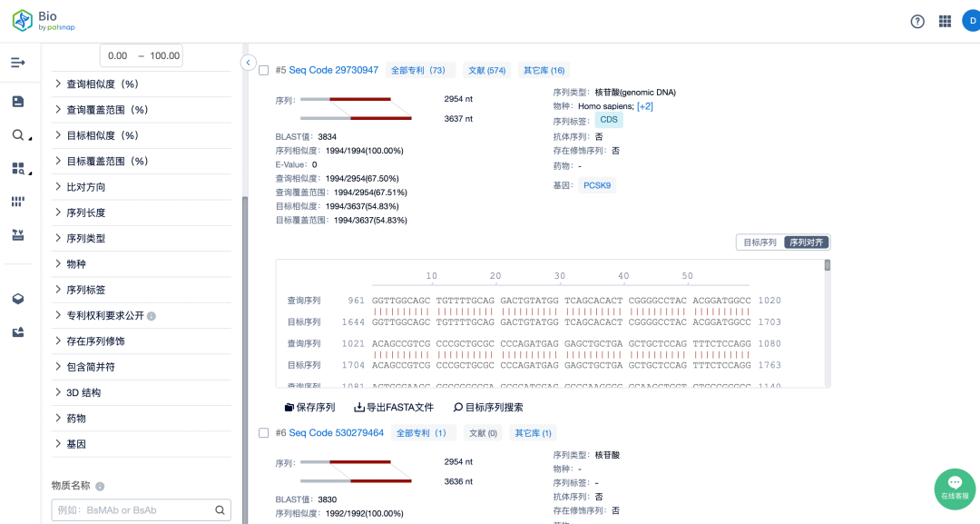
Task: Select checkbox for #6 Seq Code 530279464
Action: pyautogui.click(x=264, y=433)
